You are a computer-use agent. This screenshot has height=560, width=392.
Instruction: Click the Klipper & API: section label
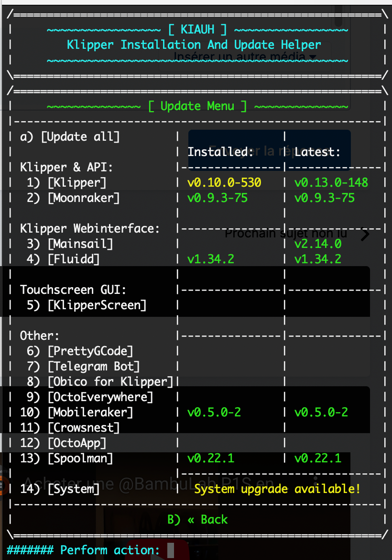click(66, 167)
